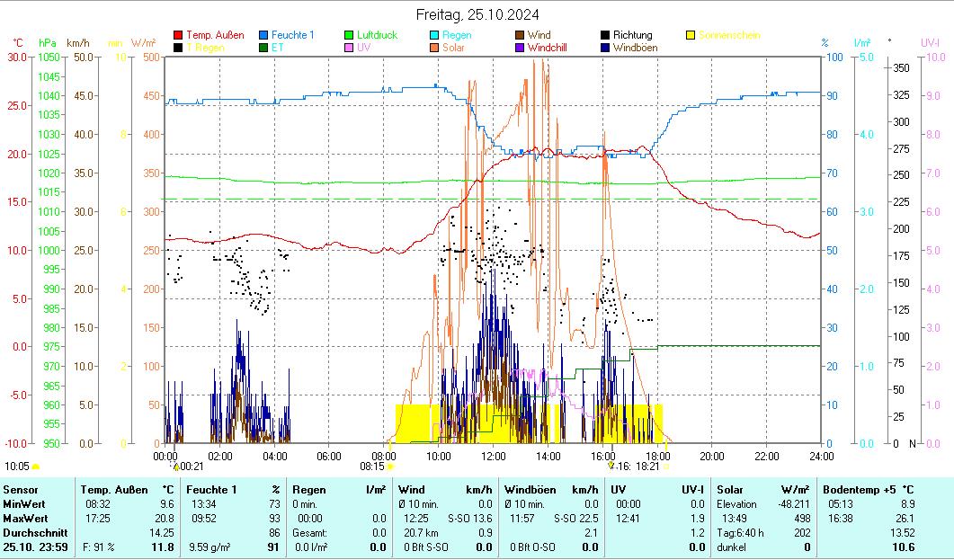Image resolution: width=954 pixels, height=560 pixels.
Task: Click the orange Solar legend swatch
Action: (433, 48)
